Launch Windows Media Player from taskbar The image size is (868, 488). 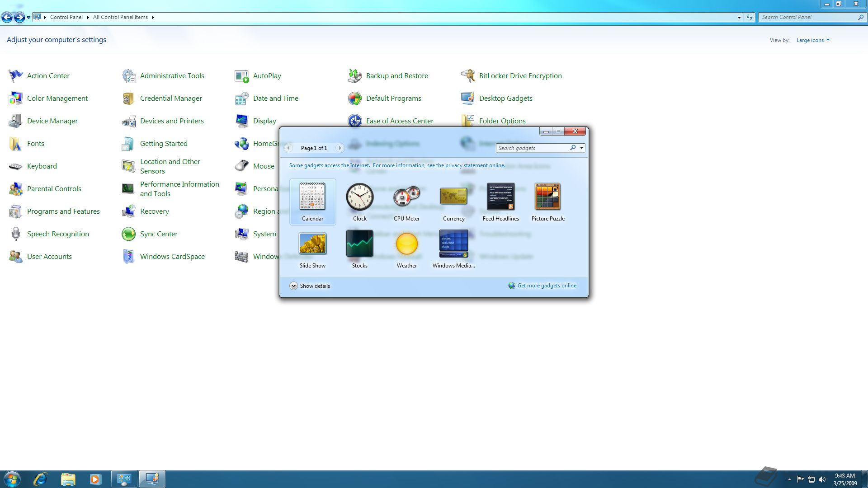coord(95,479)
